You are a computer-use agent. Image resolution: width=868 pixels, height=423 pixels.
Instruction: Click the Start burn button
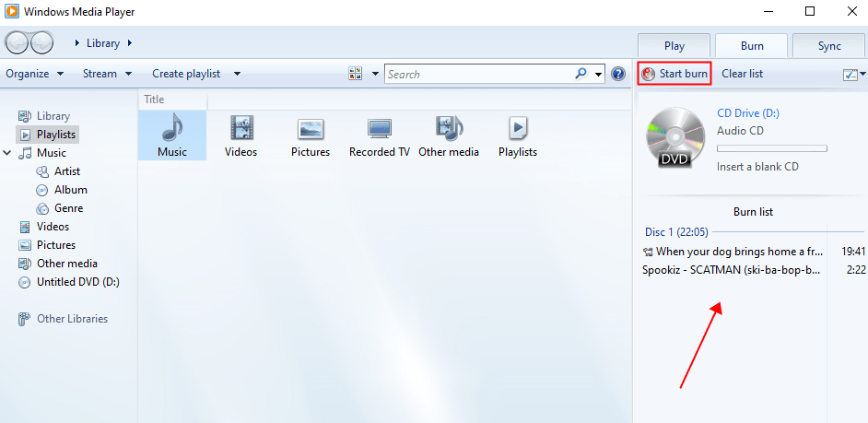(674, 74)
